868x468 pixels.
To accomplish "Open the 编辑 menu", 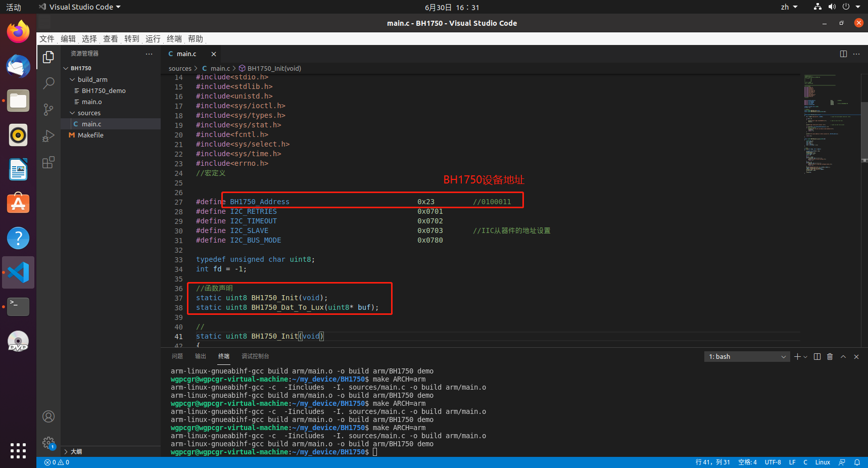I will coord(68,39).
